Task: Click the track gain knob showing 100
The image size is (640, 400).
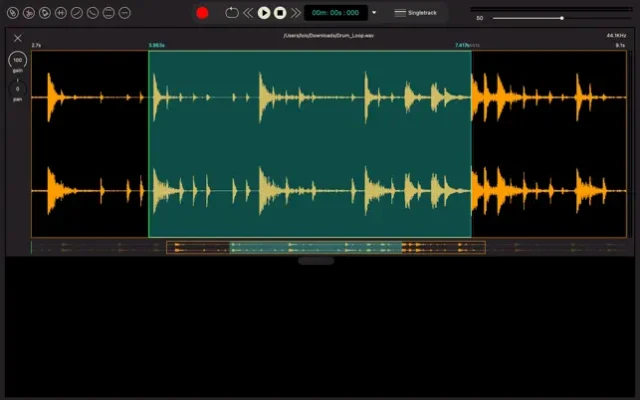Action: (x=17, y=60)
